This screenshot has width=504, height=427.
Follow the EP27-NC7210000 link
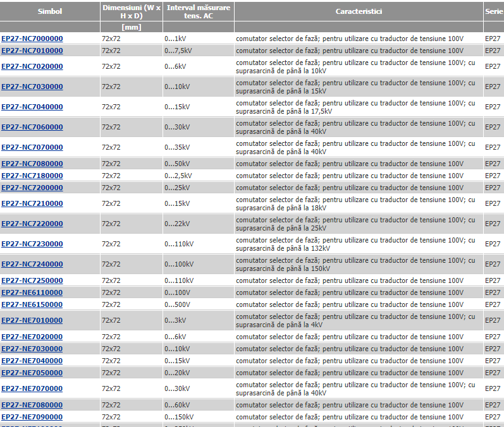point(32,203)
